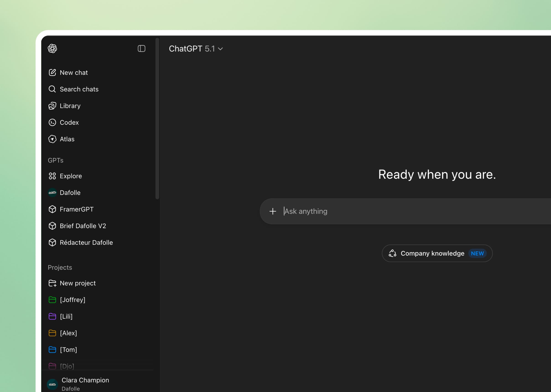Explore GPTs
This screenshot has height=392, width=551.
(70, 176)
